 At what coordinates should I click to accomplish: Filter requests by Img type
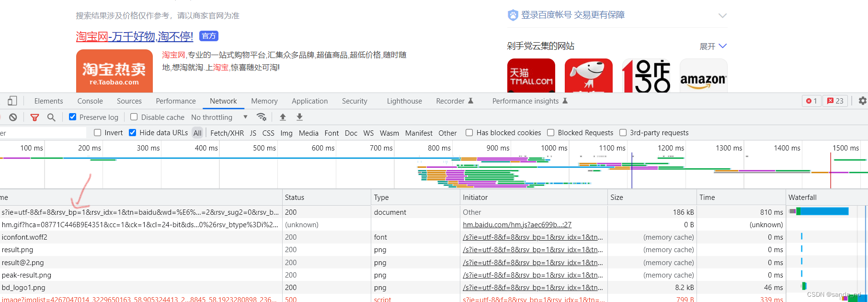coord(286,133)
